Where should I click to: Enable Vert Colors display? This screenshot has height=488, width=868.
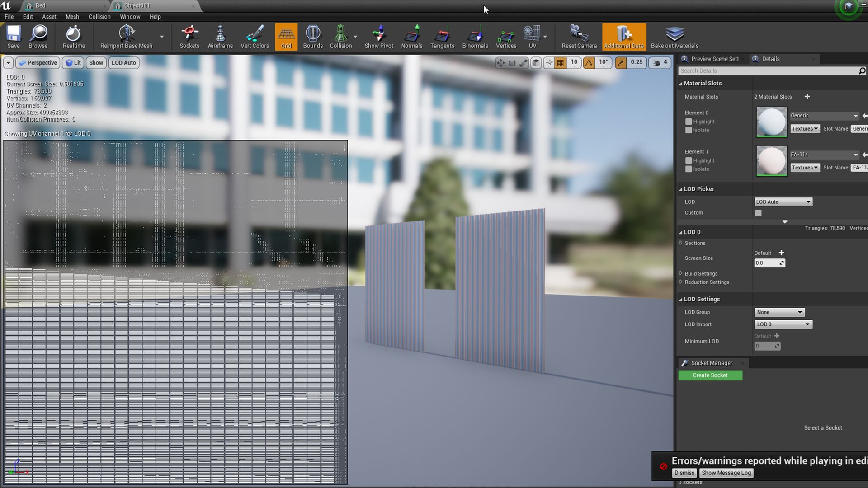point(255,37)
